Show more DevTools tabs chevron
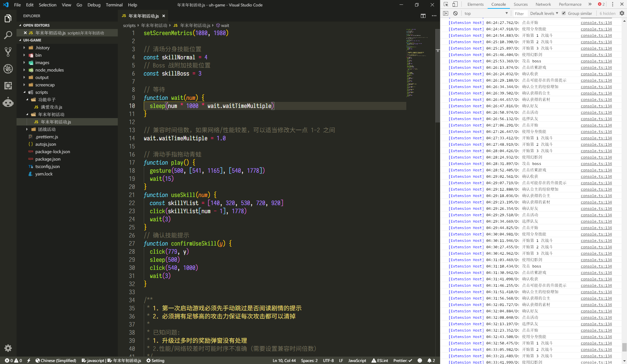Screen dimensions: 627x364 tap(590, 4)
